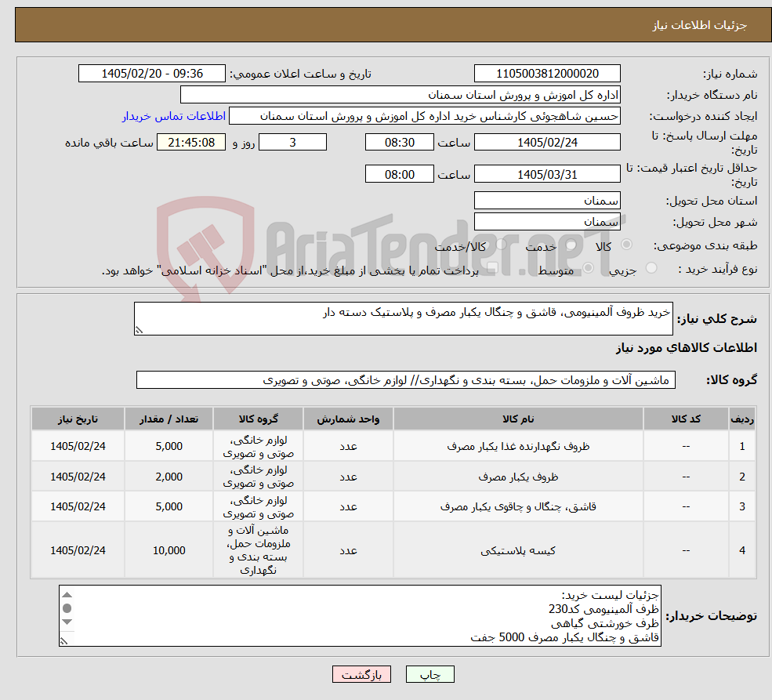
Task: Click delivery city field سمنان
Action: 547,222
